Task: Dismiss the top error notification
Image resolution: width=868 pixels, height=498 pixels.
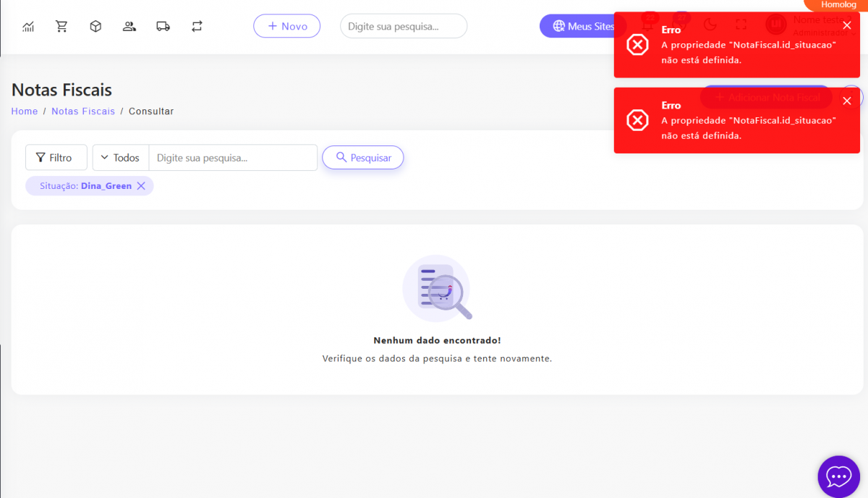Action: 847,25
